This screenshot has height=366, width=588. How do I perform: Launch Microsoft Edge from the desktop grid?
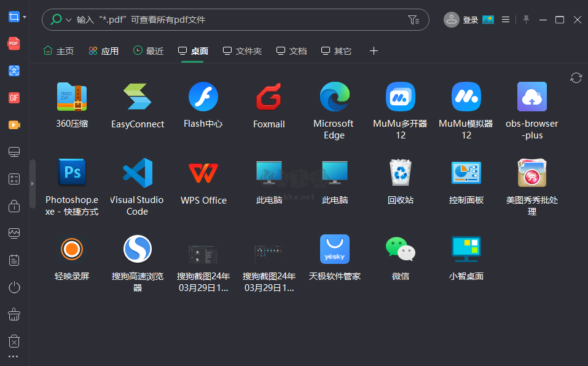[334, 97]
